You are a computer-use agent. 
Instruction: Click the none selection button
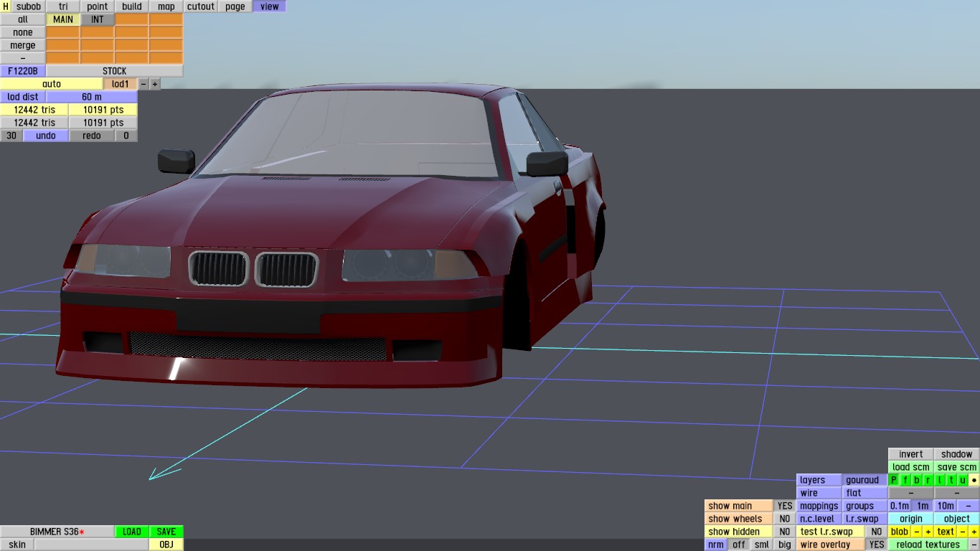click(x=23, y=32)
